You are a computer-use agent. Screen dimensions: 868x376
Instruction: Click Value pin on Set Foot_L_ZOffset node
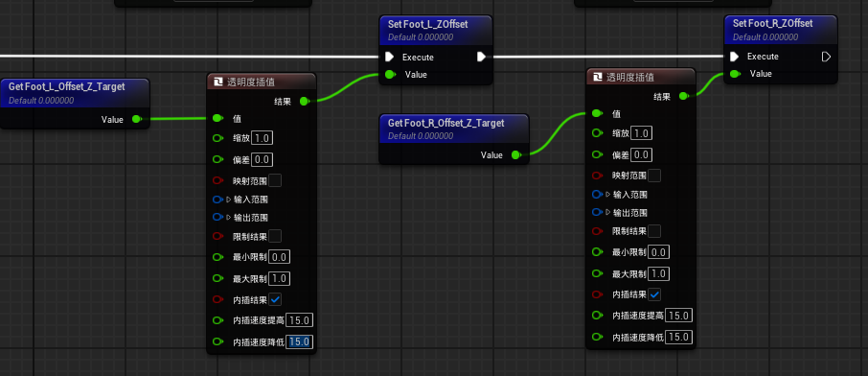(x=390, y=74)
